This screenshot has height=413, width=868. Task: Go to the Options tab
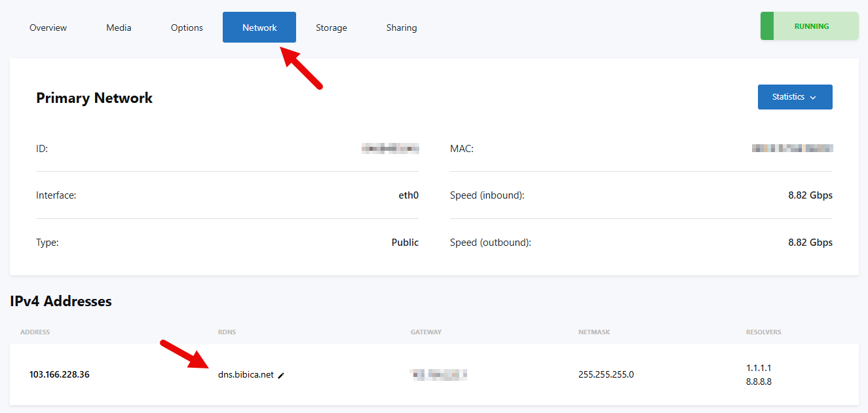click(x=187, y=28)
